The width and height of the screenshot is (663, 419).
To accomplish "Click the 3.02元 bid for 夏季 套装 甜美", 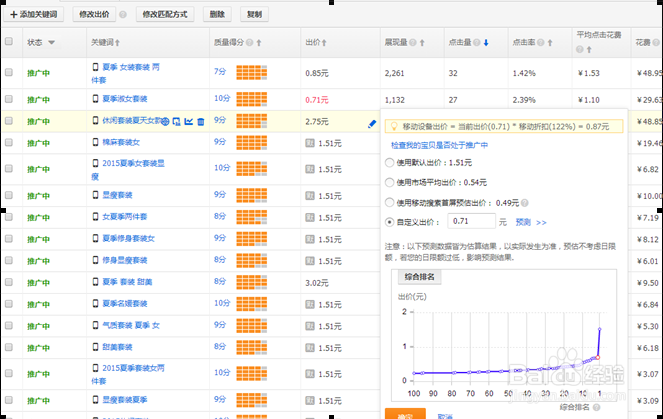I will (317, 283).
